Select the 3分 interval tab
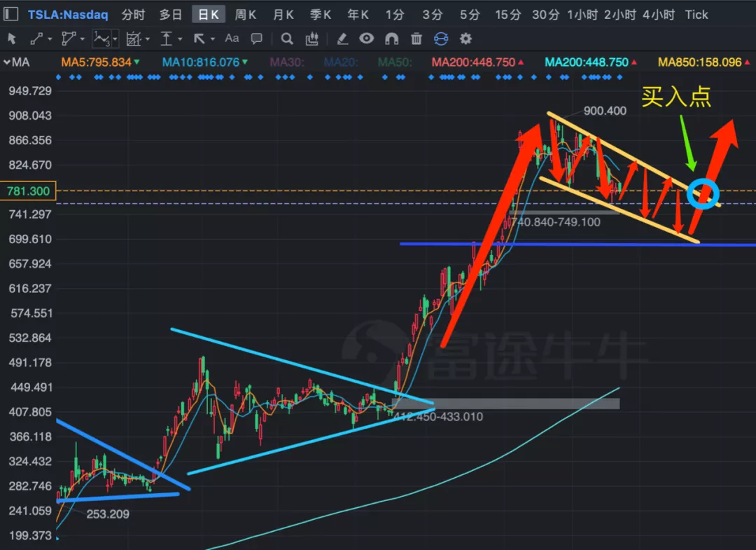The height and width of the screenshot is (550, 756). (x=433, y=15)
